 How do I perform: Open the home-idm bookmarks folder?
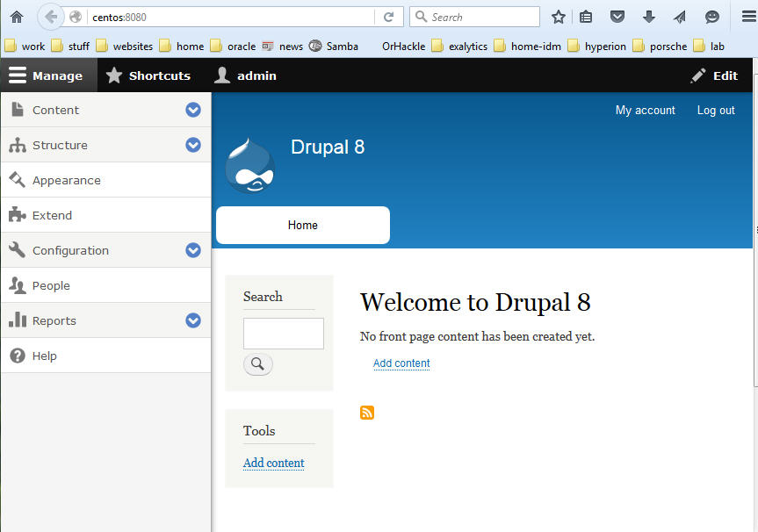(528, 47)
